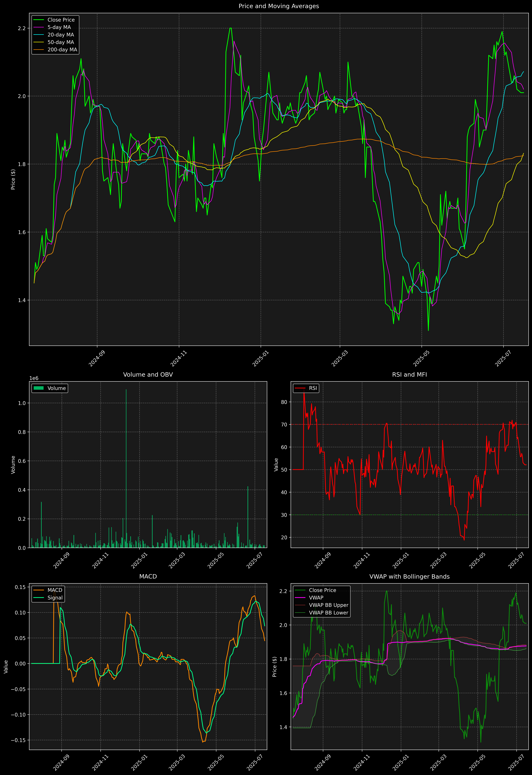Click the magenta VWAP legend line swatch

pyautogui.click(x=300, y=598)
